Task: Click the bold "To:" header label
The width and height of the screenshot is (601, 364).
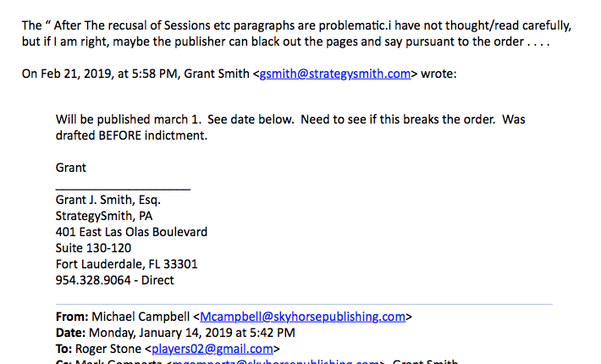Action: (64, 348)
